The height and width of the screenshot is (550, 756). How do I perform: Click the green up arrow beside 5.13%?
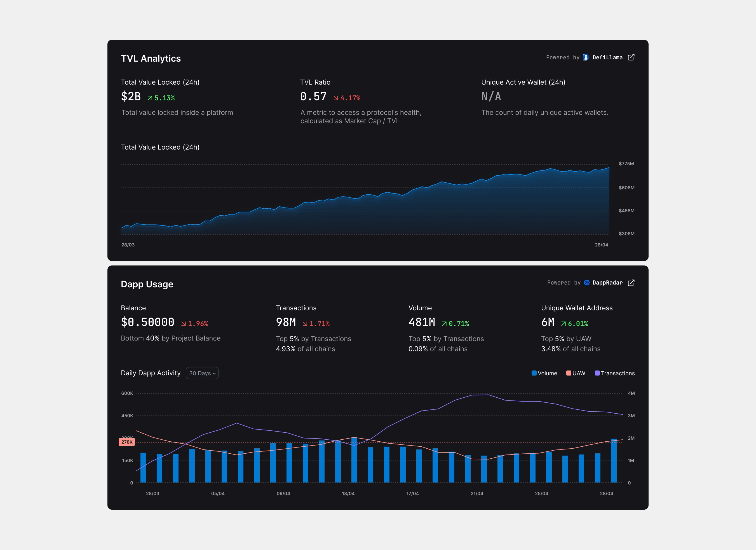click(150, 98)
